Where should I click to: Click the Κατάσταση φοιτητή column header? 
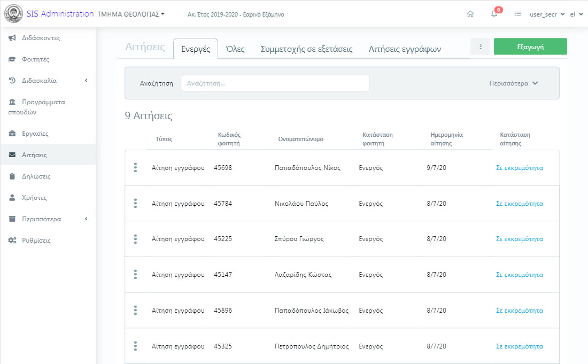377,139
